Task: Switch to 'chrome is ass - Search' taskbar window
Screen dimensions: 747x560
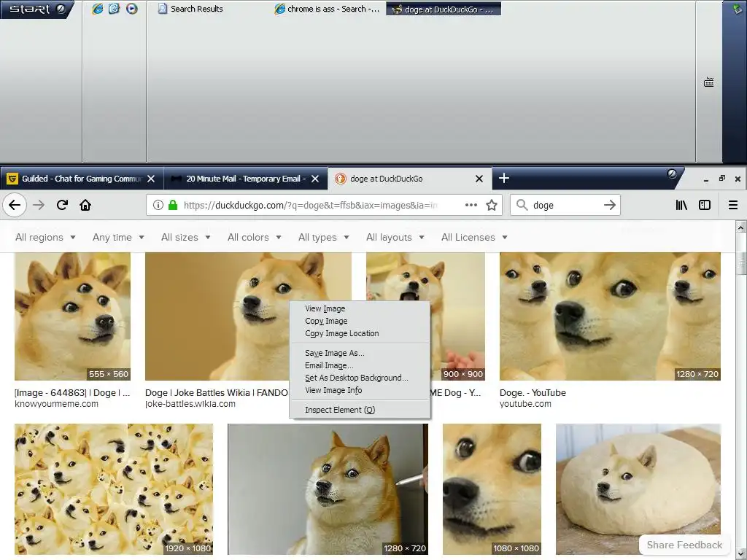Action: (x=328, y=9)
